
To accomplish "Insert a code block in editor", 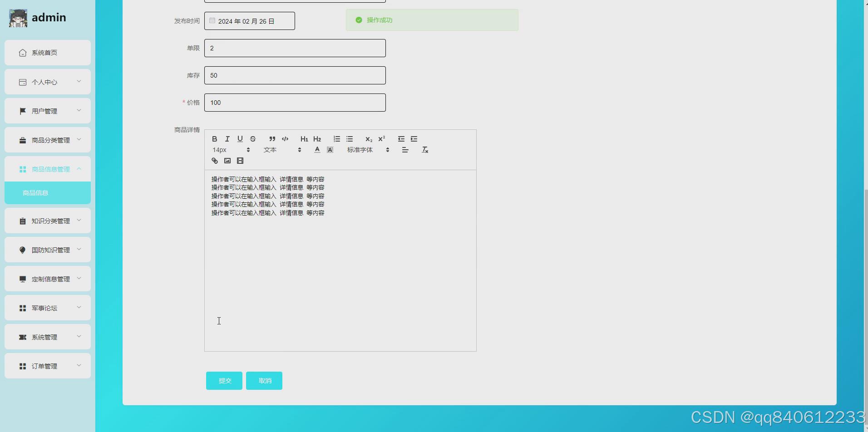I will (x=285, y=139).
